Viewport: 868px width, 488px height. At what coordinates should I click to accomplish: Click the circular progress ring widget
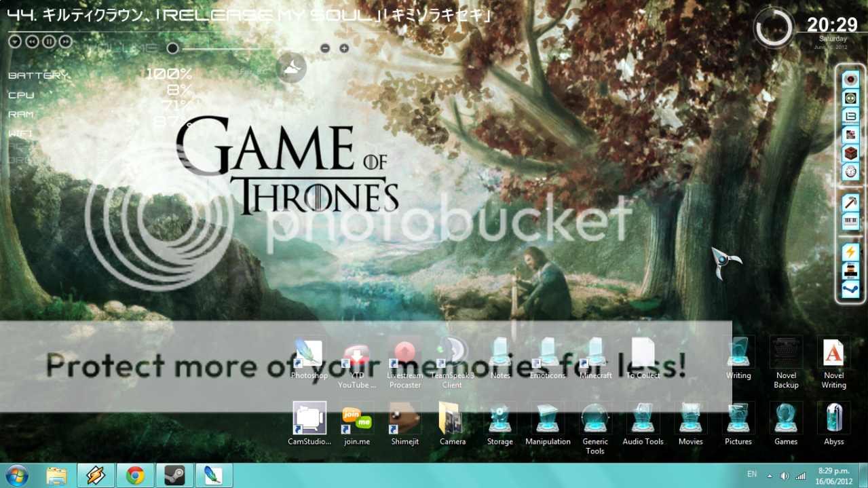tap(774, 28)
